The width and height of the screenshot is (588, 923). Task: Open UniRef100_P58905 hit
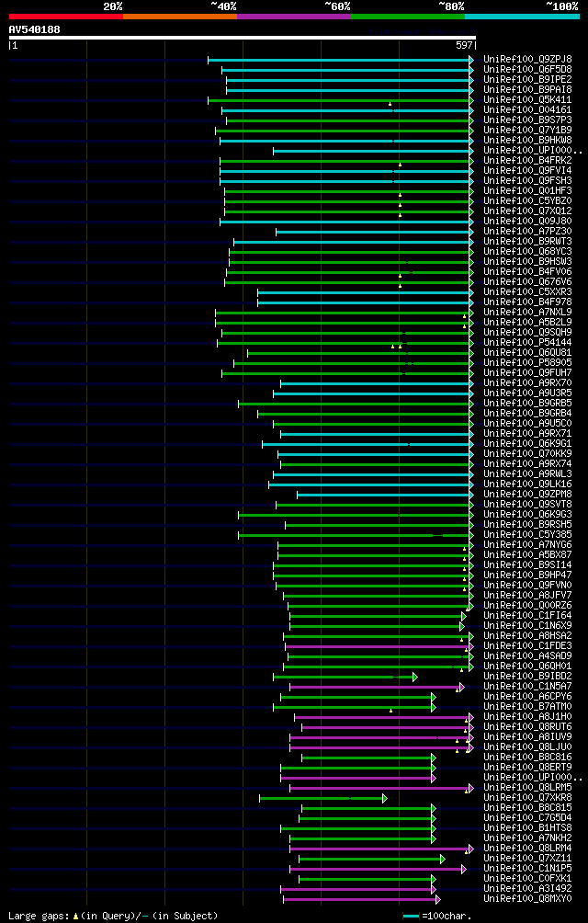click(x=527, y=362)
